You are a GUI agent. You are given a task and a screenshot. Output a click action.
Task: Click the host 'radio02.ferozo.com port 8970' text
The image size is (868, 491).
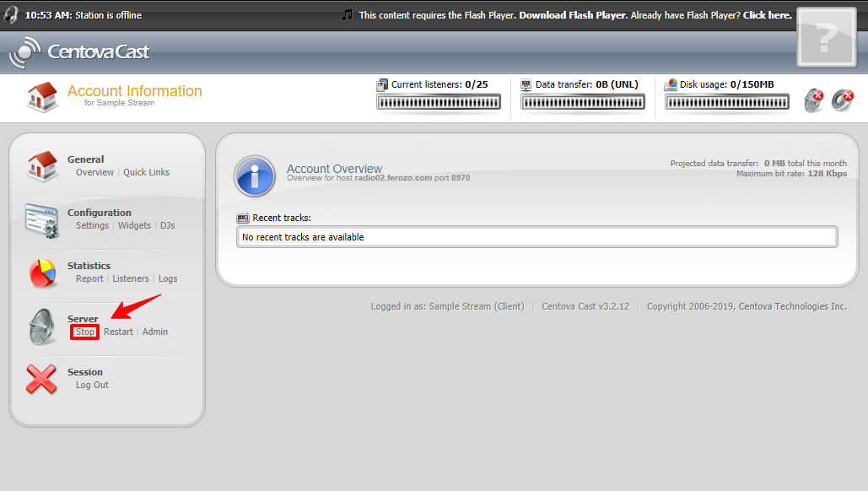[412, 178]
